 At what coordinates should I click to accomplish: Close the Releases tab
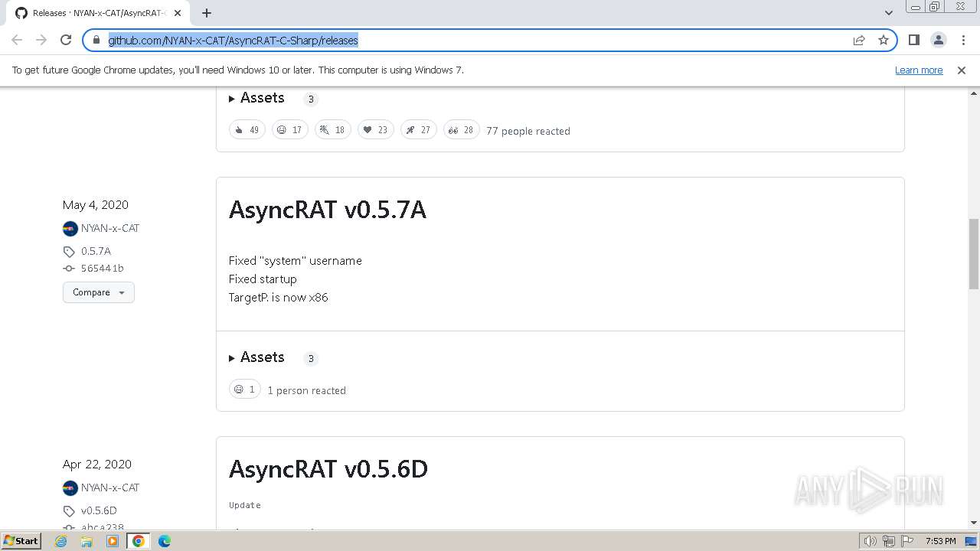(178, 13)
